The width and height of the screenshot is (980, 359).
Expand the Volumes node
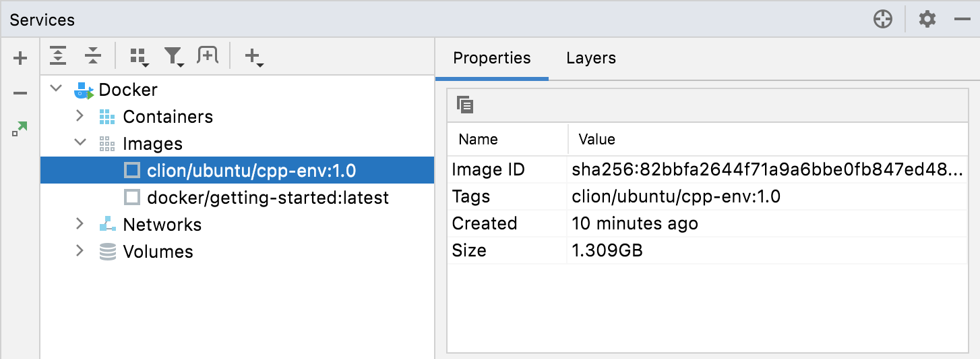click(80, 250)
